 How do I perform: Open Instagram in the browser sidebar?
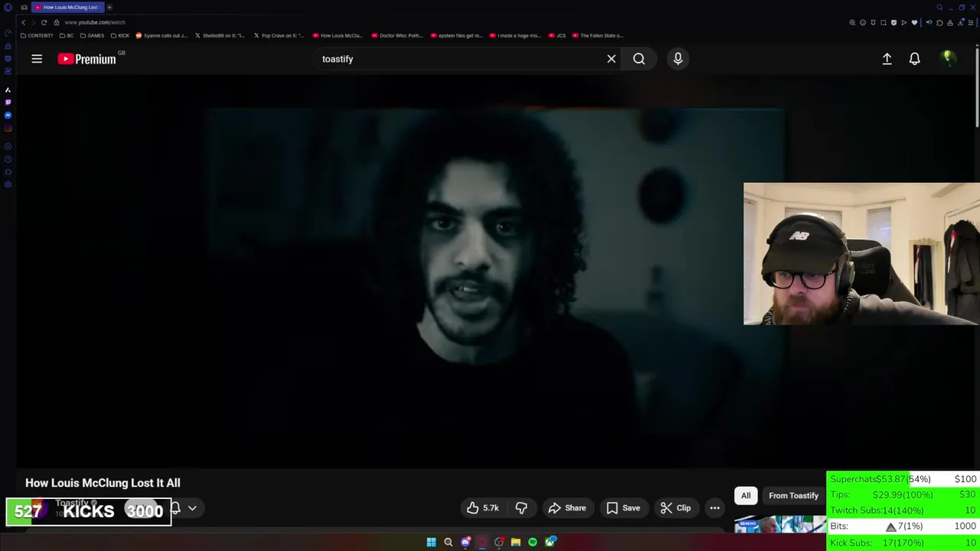click(8, 128)
